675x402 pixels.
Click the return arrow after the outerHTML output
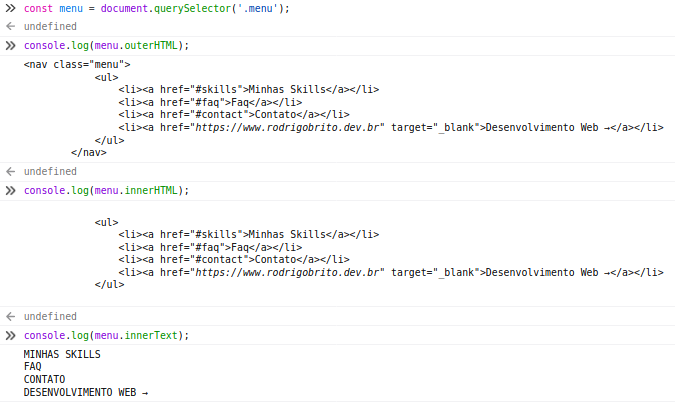[x=9, y=172]
